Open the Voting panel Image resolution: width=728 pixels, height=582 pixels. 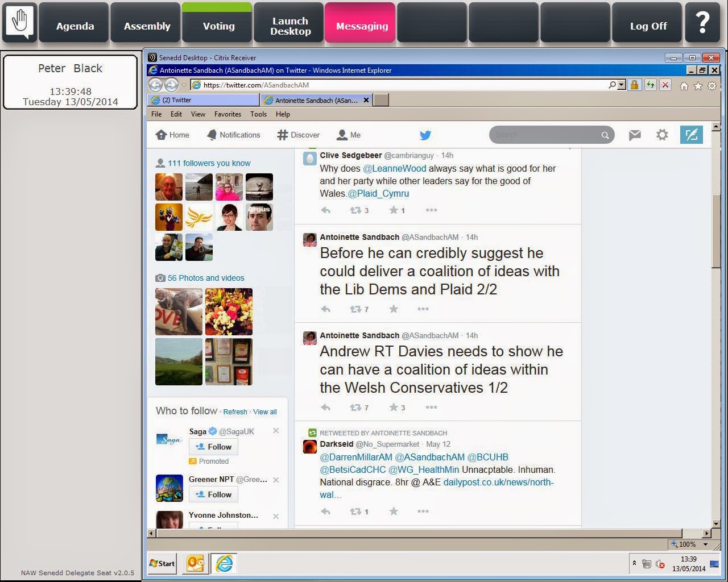[x=218, y=23]
